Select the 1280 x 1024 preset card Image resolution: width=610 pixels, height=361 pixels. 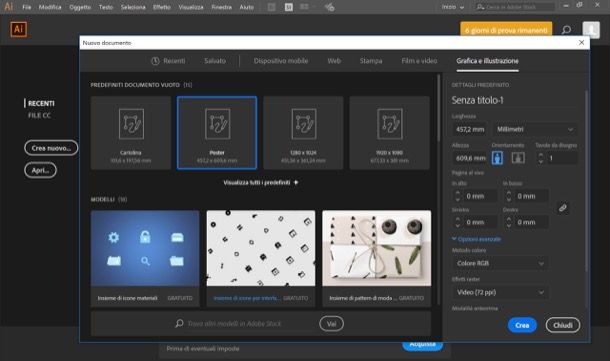point(303,133)
